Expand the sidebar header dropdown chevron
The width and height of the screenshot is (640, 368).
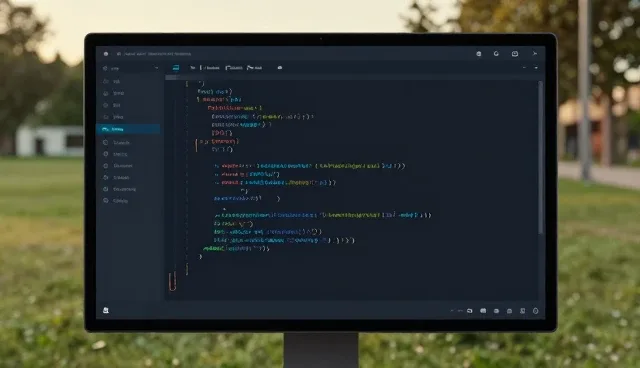point(156,68)
